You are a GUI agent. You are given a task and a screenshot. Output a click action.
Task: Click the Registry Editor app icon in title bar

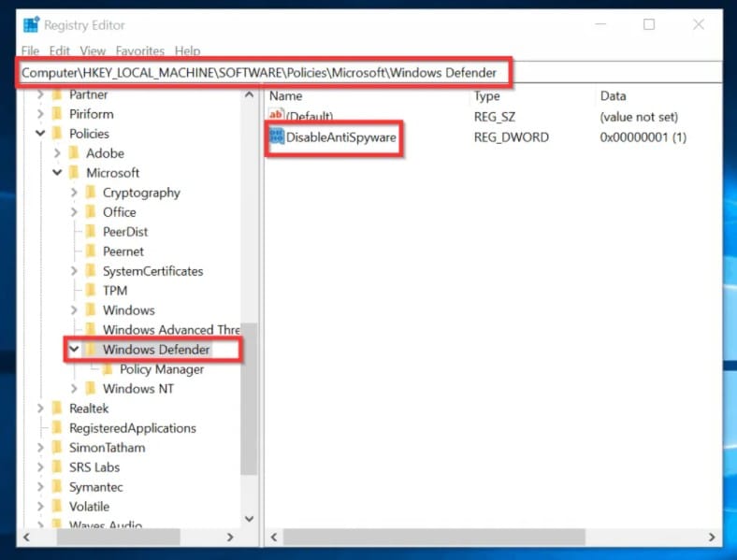[32, 24]
